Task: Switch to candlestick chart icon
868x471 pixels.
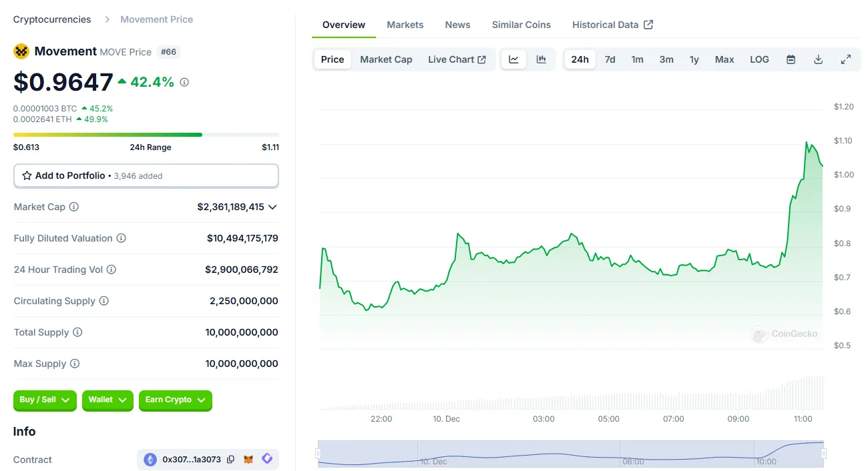Action: click(541, 59)
